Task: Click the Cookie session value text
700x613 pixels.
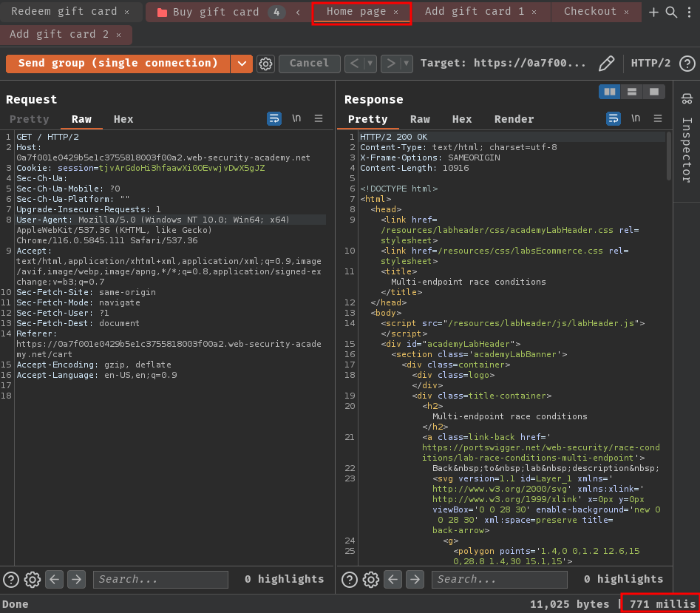Action: (182, 168)
